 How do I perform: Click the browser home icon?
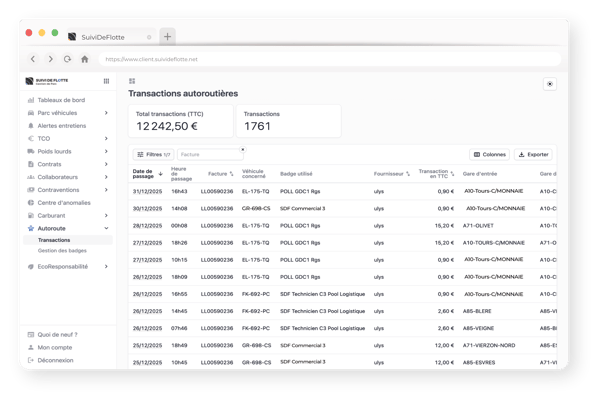85,59
